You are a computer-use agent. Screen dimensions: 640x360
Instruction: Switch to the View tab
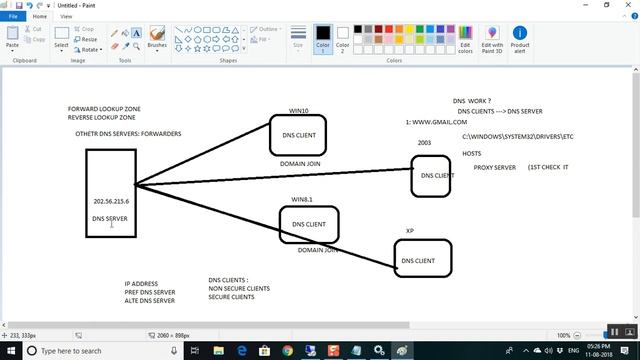pyautogui.click(x=66, y=16)
